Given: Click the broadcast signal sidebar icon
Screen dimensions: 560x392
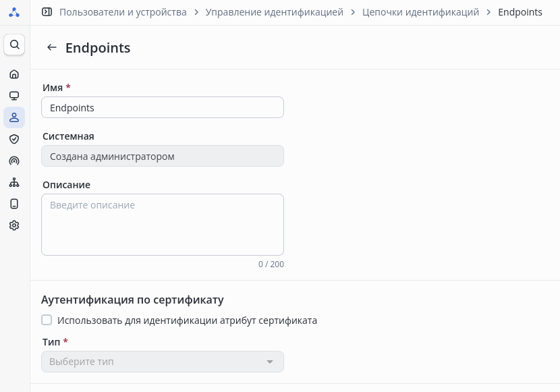Looking at the screenshot, I should pos(14,161).
